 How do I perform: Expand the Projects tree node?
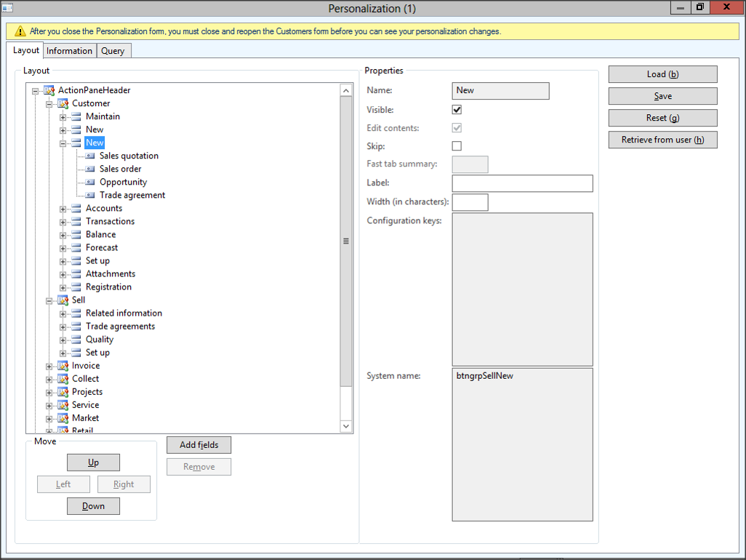pos(49,392)
